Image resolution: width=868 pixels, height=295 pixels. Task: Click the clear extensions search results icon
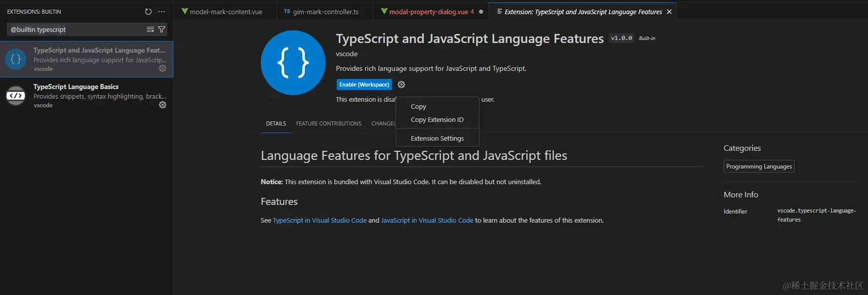click(150, 30)
